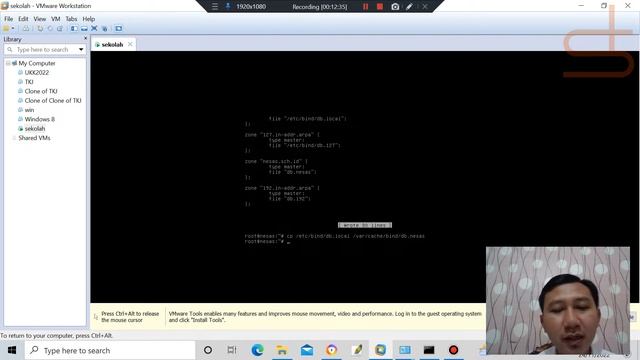The width and height of the screenshot is (640, 360).
Task: Open the Tabs menu
Action: [x=71, y=19]
